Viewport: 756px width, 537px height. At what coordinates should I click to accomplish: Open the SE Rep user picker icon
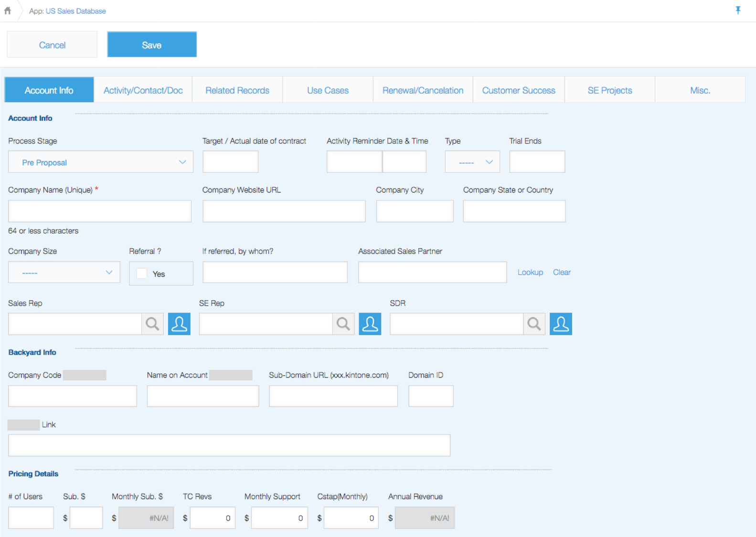point(370,324)
